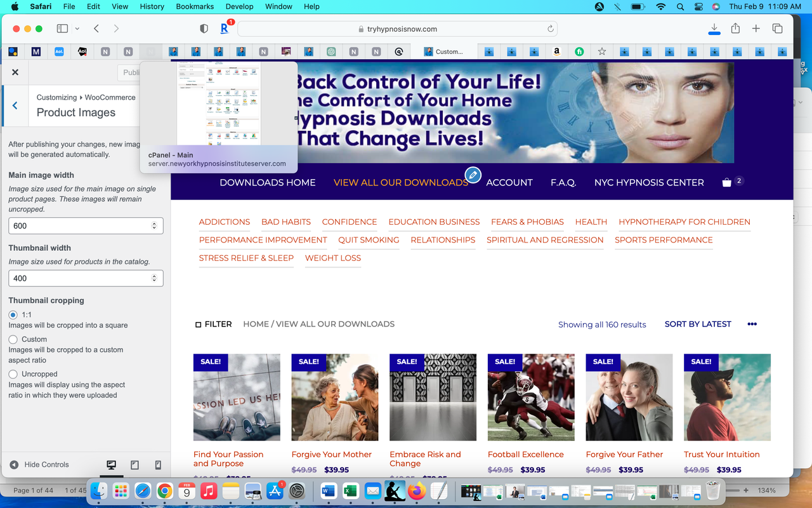Open macOS Spotlight search icon
This screenshot has height=508, width=812.
click(x=681, y=6)
